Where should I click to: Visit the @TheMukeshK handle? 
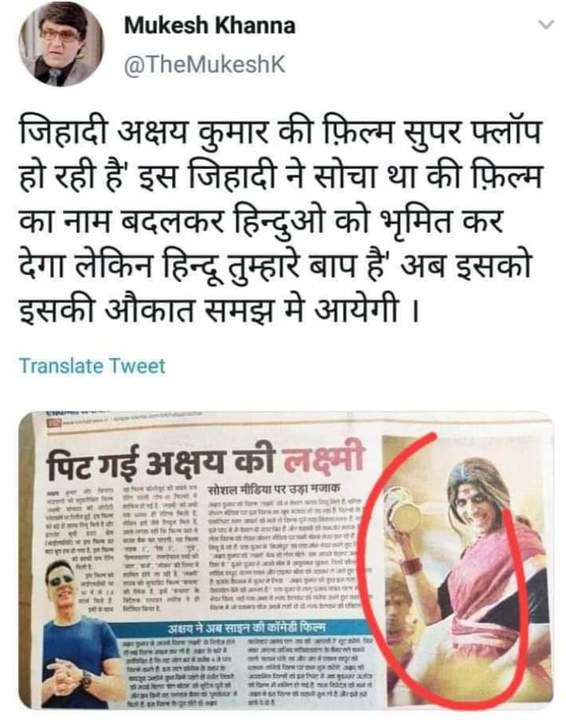coord(205,64)
